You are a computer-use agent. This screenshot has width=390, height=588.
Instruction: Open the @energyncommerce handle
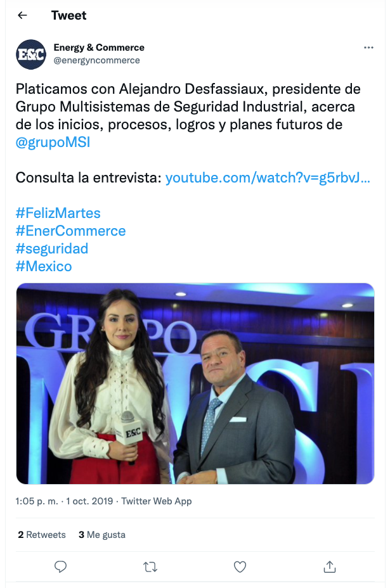[97, 60]
